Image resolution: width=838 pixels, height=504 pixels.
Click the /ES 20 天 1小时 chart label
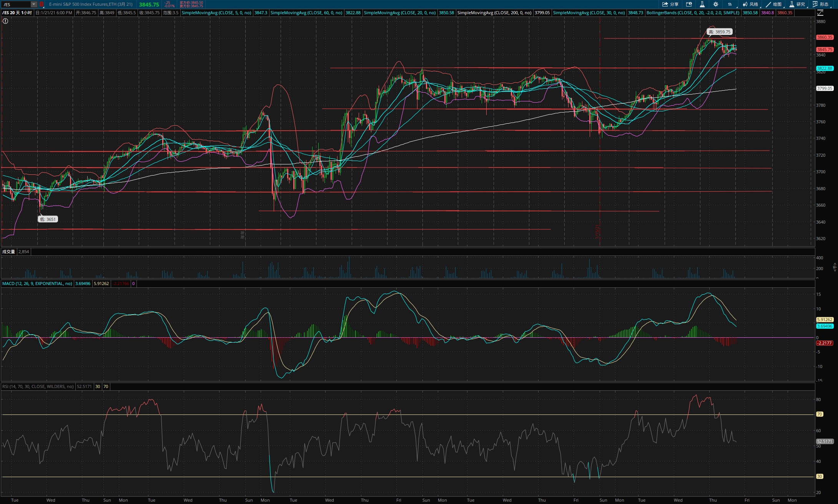point(17,13)
